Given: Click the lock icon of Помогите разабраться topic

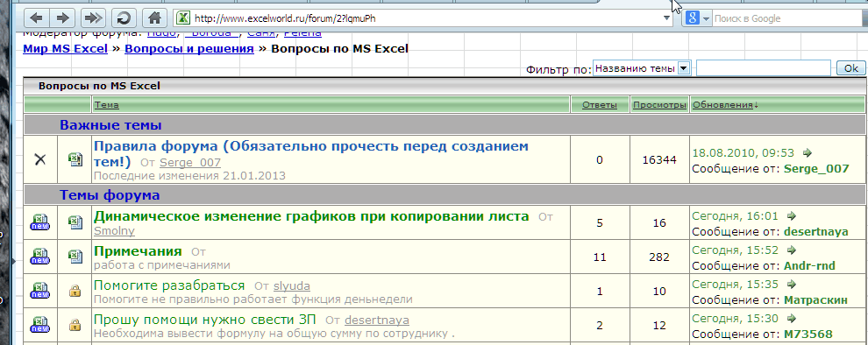Looking at the screenshot, I should [x=75, y=291].
